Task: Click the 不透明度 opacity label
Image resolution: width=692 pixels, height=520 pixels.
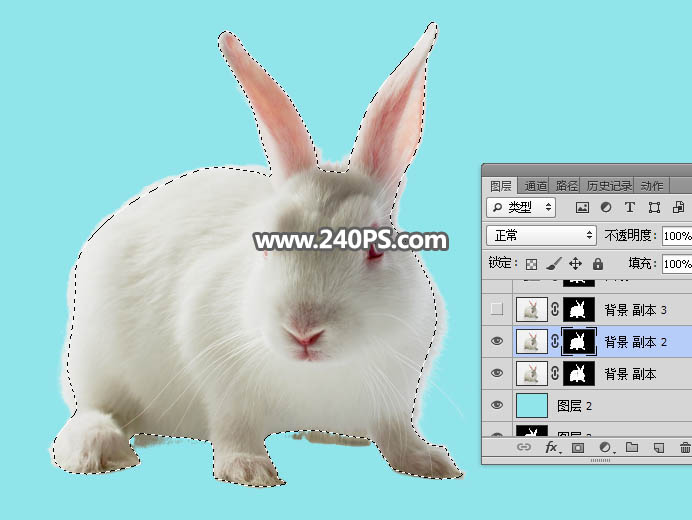Action: point(630,235)
